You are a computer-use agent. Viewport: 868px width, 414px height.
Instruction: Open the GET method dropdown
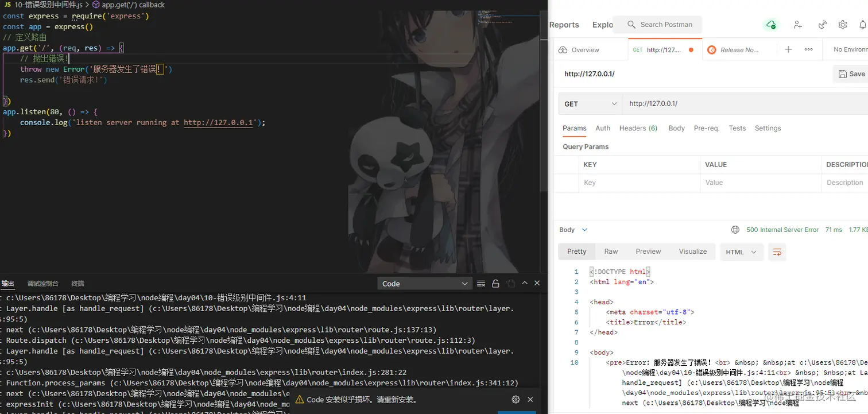coord(591,104)
